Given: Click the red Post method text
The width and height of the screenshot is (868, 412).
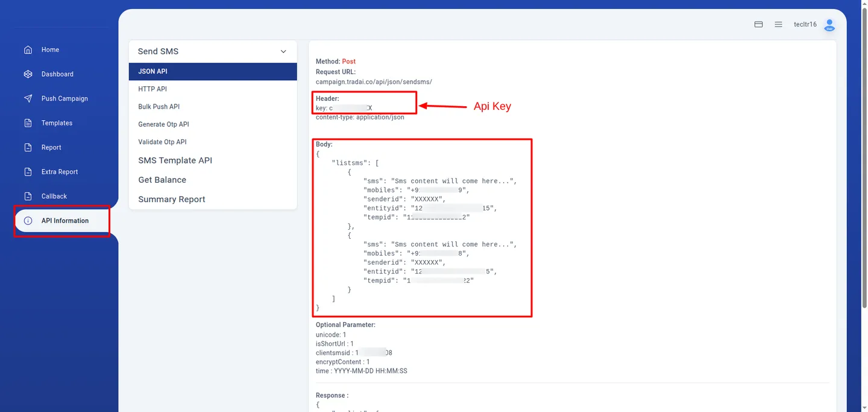Looking at the screenshot, I should coord(348,62).
